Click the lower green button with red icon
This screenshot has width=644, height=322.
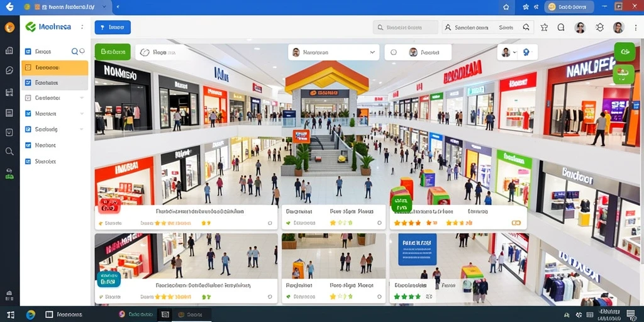(623, 74)
